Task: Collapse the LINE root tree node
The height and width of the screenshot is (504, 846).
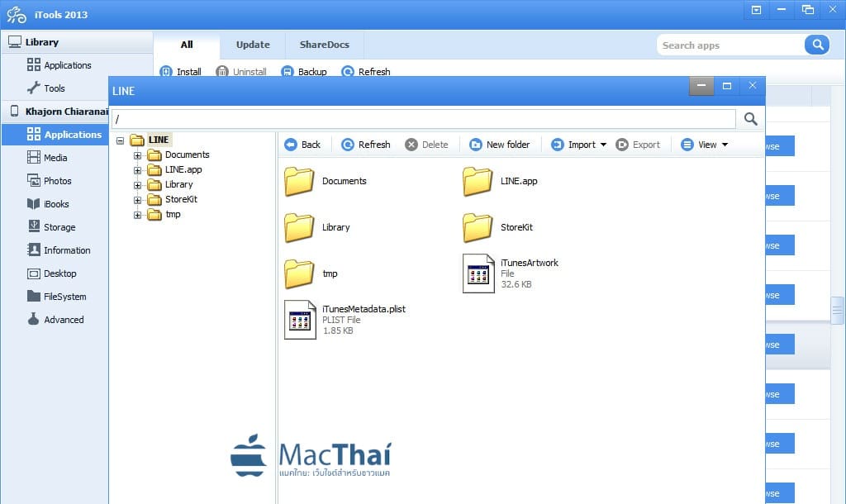Action: (121, 140)
